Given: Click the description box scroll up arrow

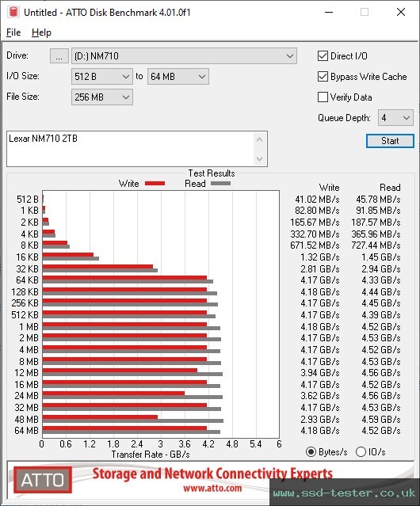Looking at the screenshot, I should [260, 139].
